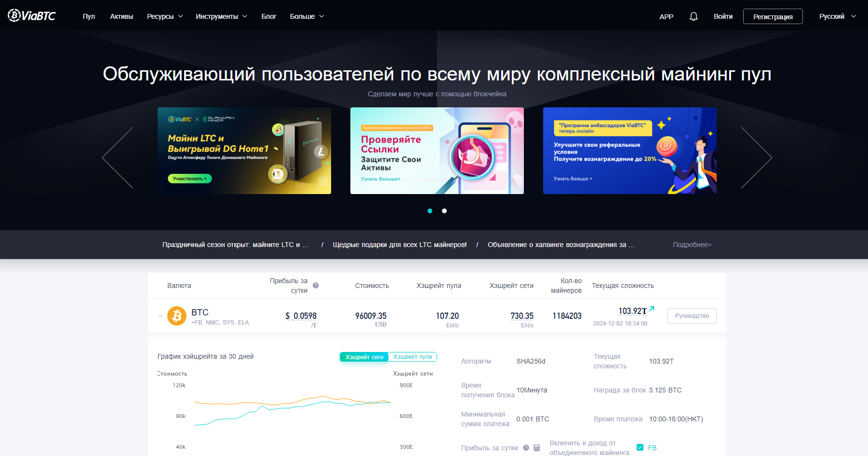Switch chart to Хэшрейт сети
This screenshot has width=868, height=456.
pos(364,357)
